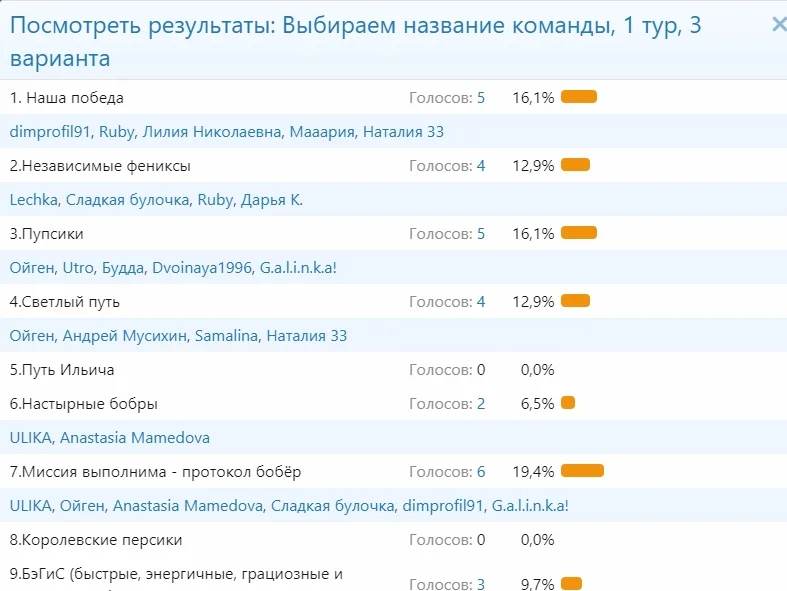This screenshot has height=591, width=787.
Task: Close the poll results dialog
Action: coord(779,25)
